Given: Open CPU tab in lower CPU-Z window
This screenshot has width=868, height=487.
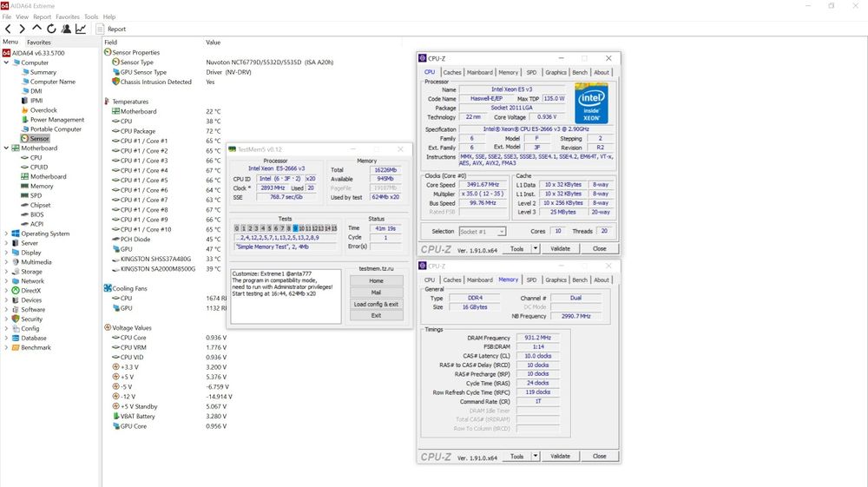Looking at the screenshot, I should 430,280.
